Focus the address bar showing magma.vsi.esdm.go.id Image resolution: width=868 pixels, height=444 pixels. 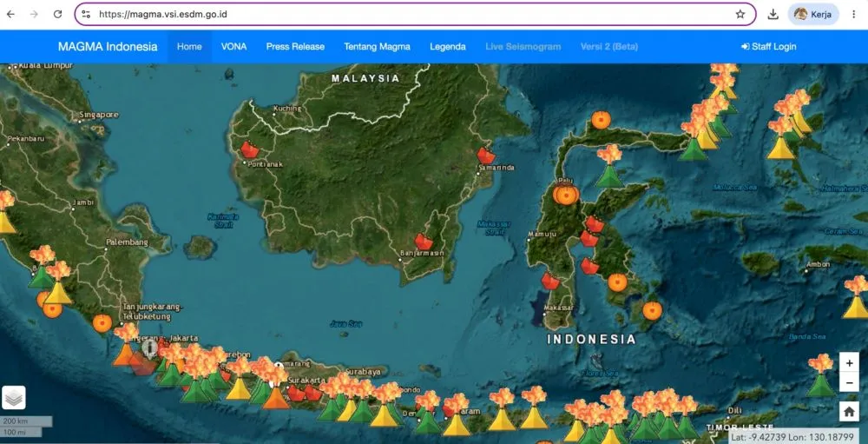point(415,15)
